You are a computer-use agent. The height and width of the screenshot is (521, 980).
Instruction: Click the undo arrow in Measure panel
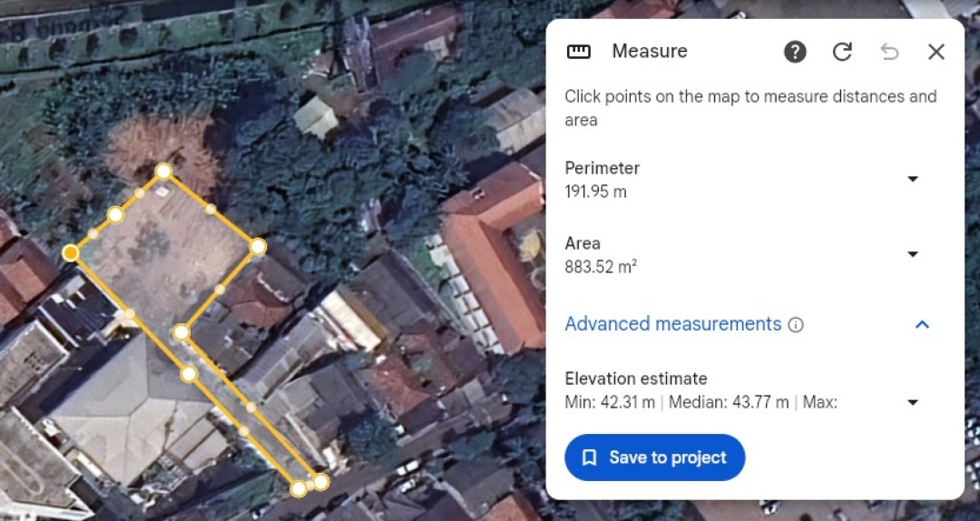pos(889,52)
